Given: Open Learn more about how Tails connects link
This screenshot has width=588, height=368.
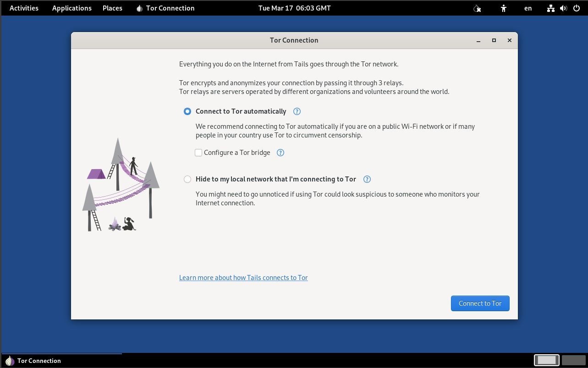Looking at the screenshot, I should (243, 278).
